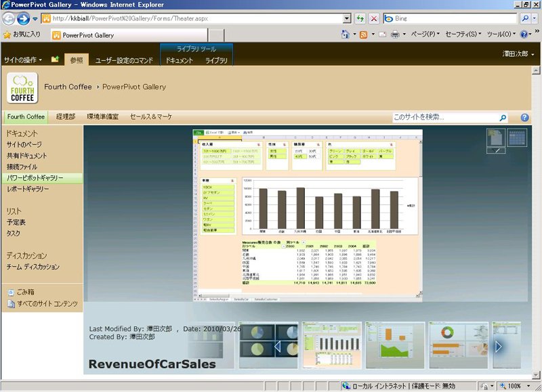
Task: Open チーム ディスカッション in the sidebar
Action: pyautogui.click(x=33, y=267)
